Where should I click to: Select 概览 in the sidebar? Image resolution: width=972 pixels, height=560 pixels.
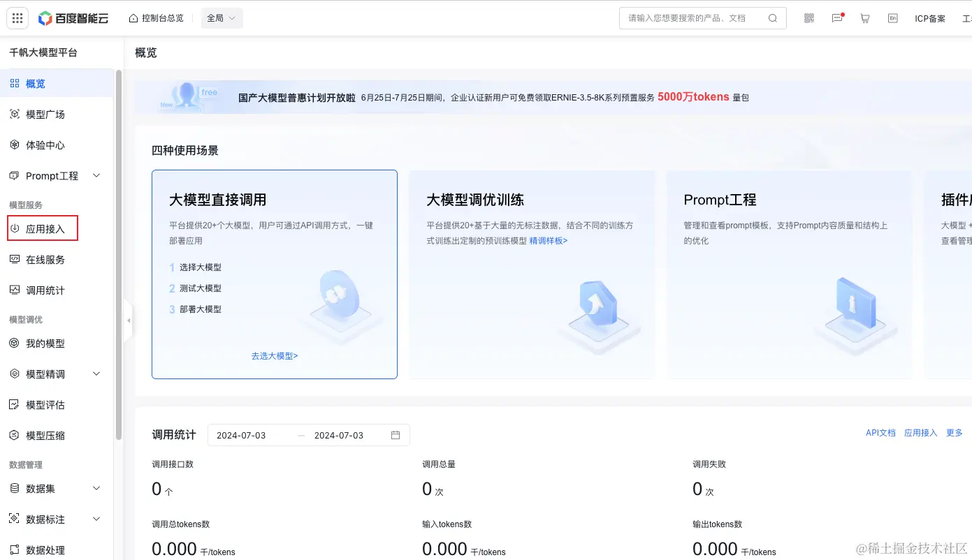coord(56,83)
